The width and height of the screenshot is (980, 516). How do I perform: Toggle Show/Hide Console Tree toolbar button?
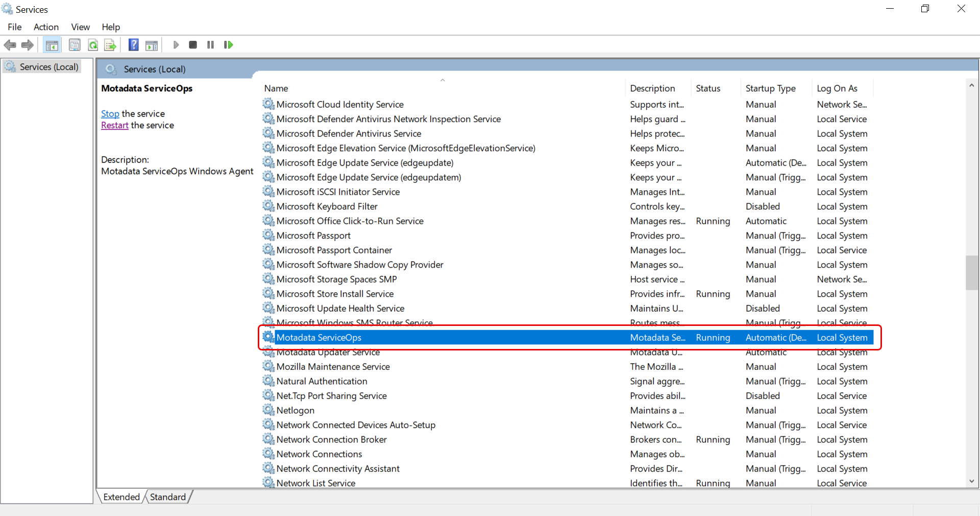(x=52, y=45)
